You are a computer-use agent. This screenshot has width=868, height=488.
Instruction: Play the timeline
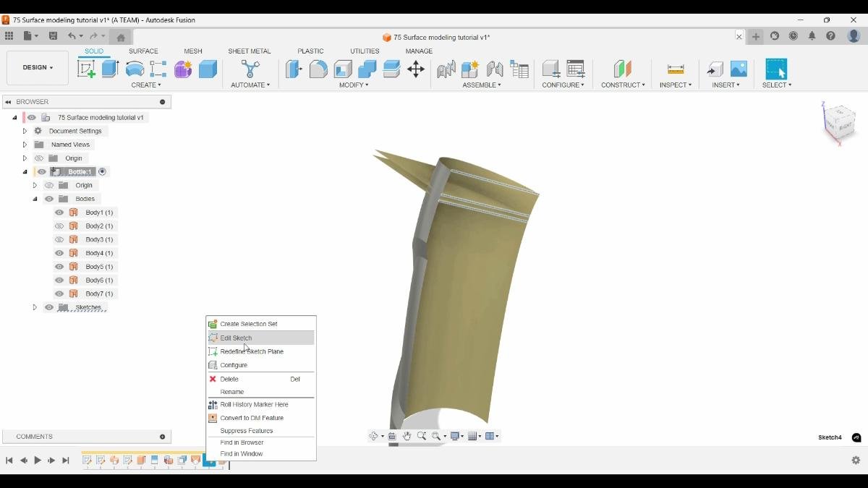click(x=38, y=461)
